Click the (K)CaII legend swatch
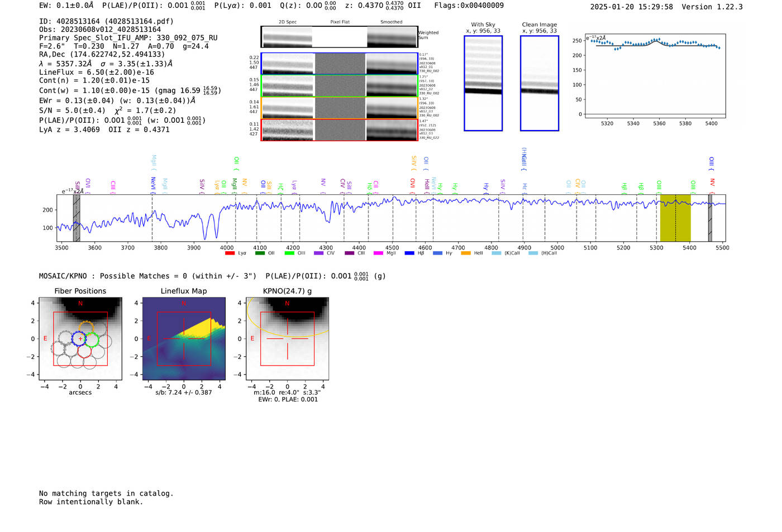The height and width of the screenshot is (532, 782). point(497,253)
